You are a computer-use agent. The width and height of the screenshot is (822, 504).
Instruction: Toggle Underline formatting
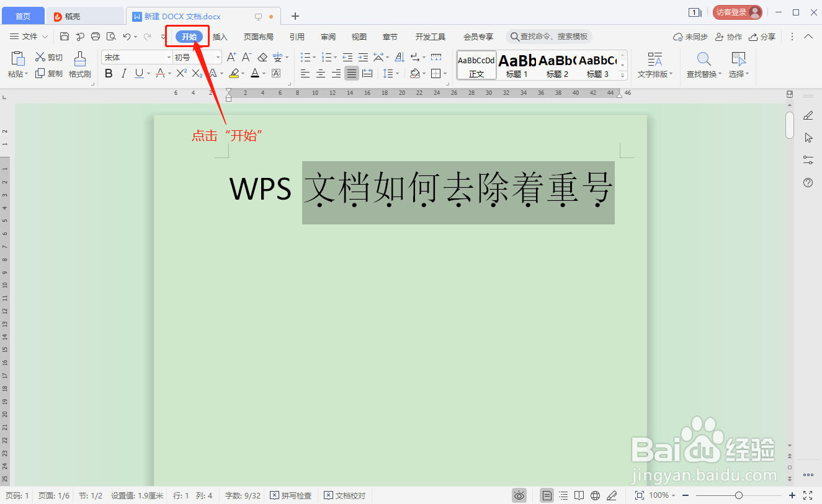pyautogui.click(x=138, y=74)
